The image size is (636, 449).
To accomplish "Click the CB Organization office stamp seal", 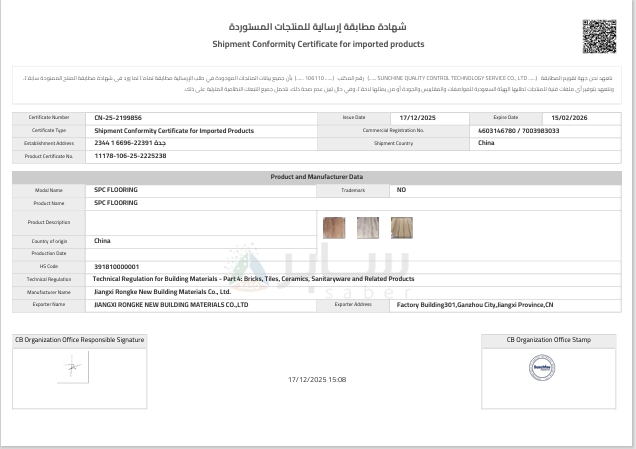I will pyautogui.click(x=541, y=367).
